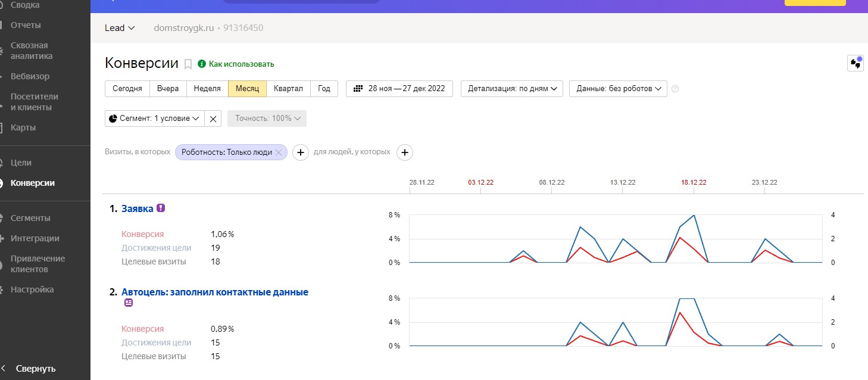Open Настройка in the sidebar
This screenshot has height=380, width=868.
(x=32, y=289)
